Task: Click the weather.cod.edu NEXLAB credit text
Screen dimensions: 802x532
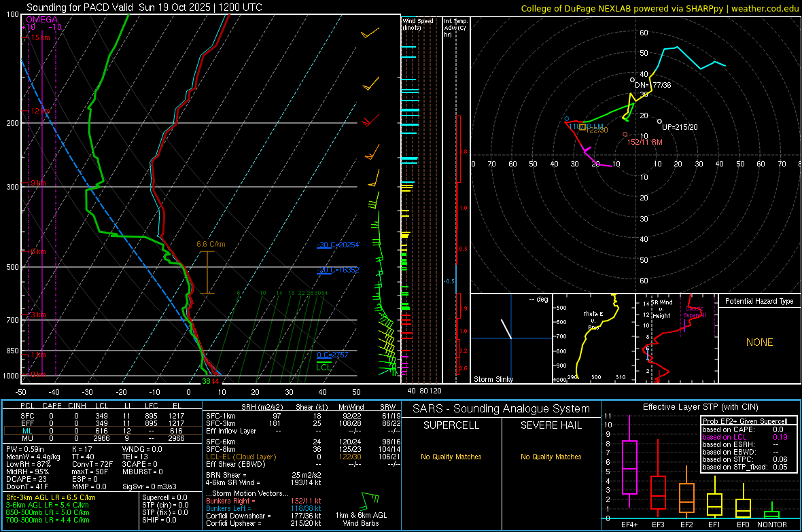Action: 660,8
